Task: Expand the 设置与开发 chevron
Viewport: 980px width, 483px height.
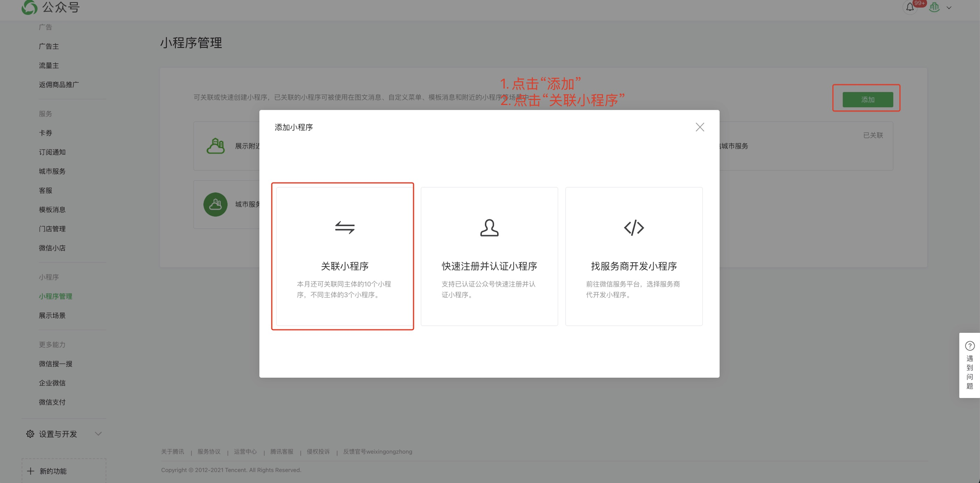Action: click(98, 434)
